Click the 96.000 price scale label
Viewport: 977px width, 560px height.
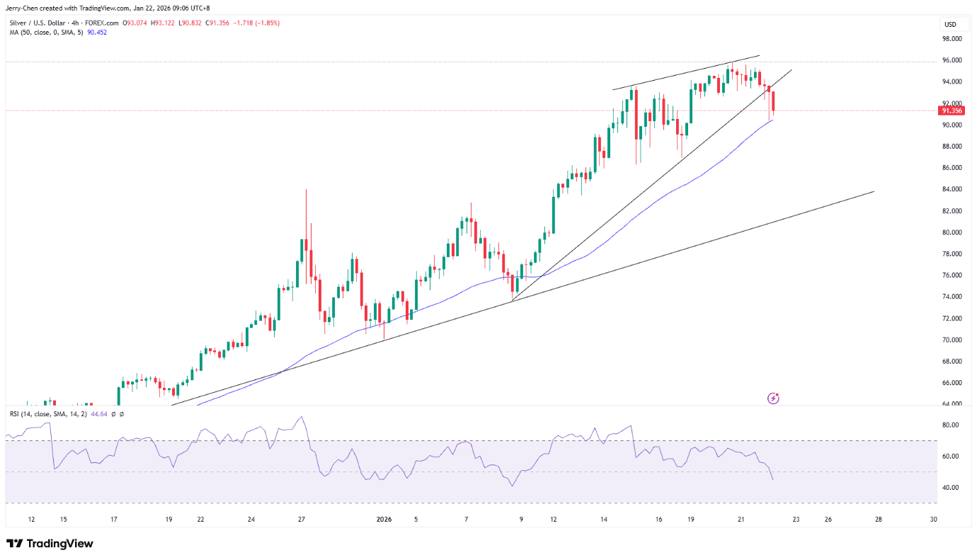[950, 60]
